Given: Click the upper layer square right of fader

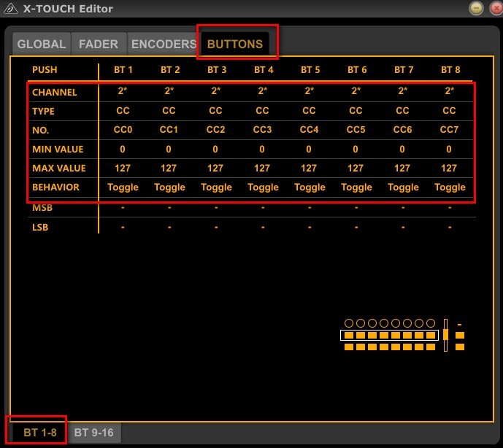Looking at the screenshot, I should pos(460,336).
